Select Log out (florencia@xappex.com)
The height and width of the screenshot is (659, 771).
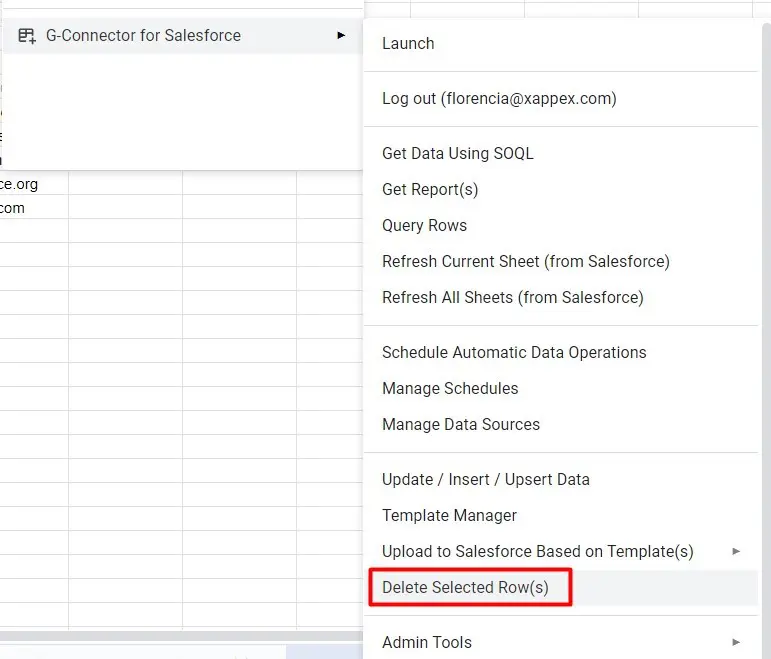coord(561,98)
